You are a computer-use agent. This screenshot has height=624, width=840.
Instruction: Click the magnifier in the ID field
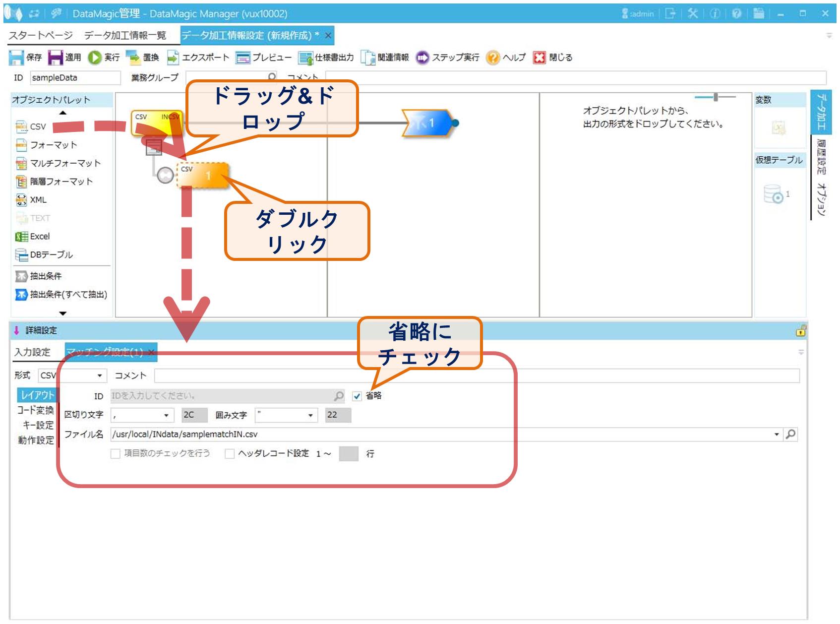click(339, 396)
